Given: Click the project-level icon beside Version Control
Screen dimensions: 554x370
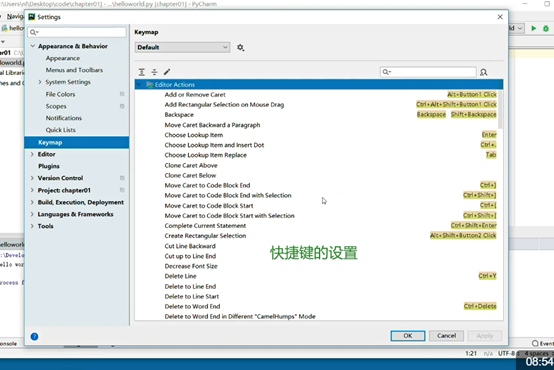Looking at the screenshot, I should click(x=122, y=178).
